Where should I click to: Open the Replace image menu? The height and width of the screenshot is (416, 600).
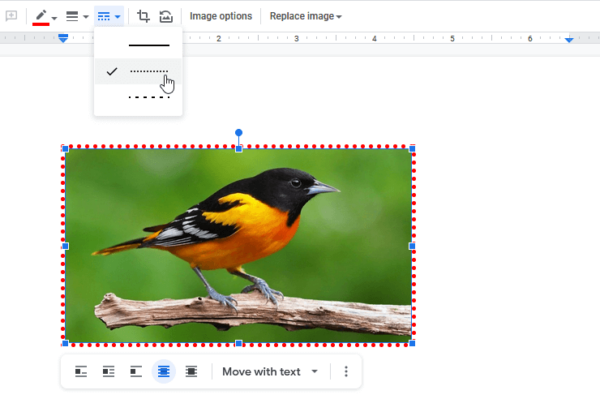click(x=305, y=17)
